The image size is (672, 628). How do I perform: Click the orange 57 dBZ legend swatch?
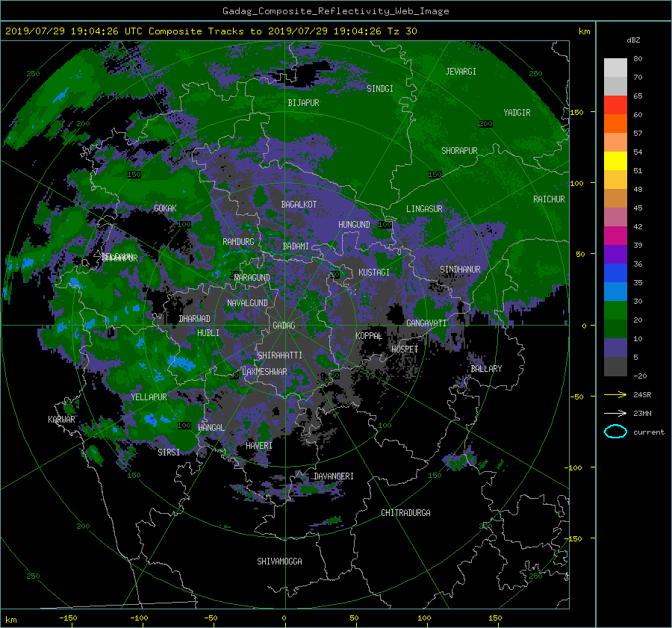coord(615,124)
